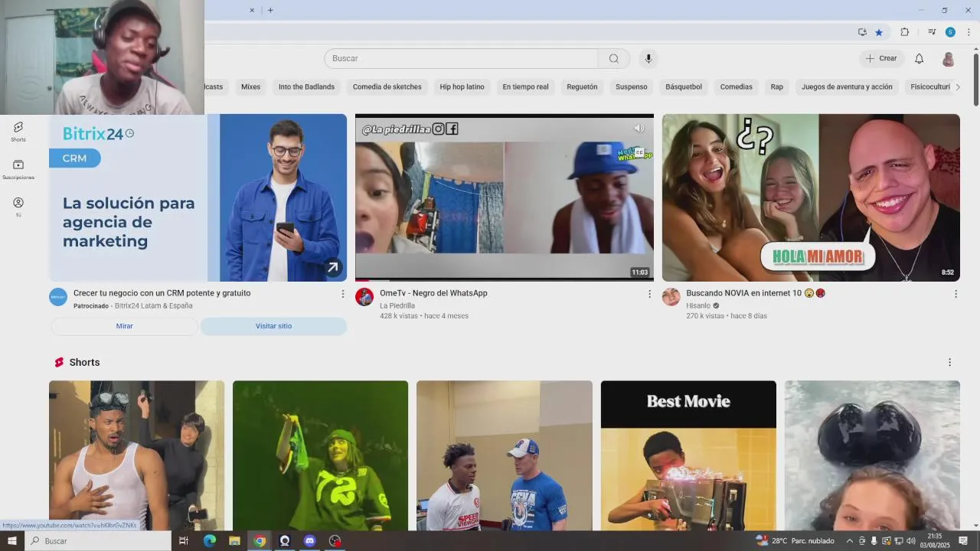Select the Suspenso chip
980x551 pixels.
coord(632,87)
